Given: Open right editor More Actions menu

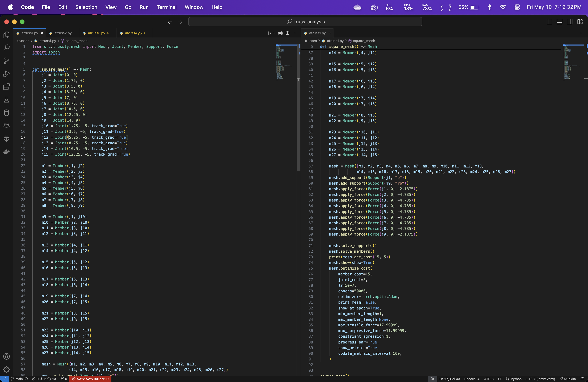Looking at the screenshot, I should tap(582, 33).
